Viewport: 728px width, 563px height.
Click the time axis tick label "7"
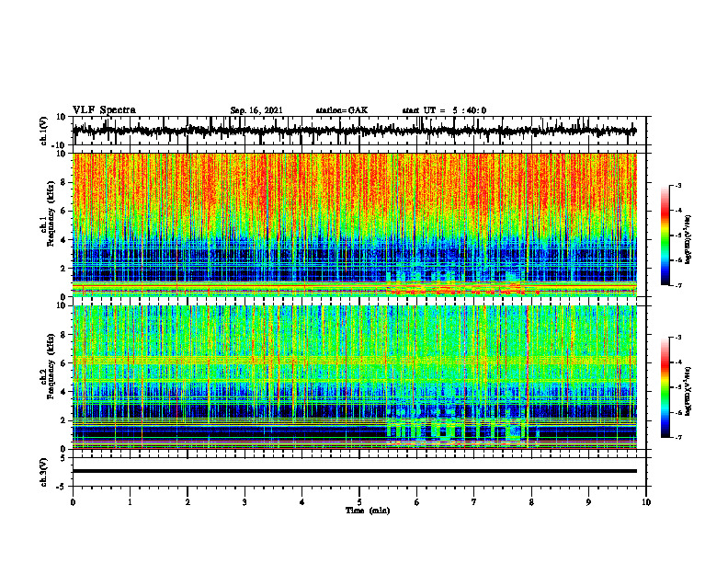474,502
